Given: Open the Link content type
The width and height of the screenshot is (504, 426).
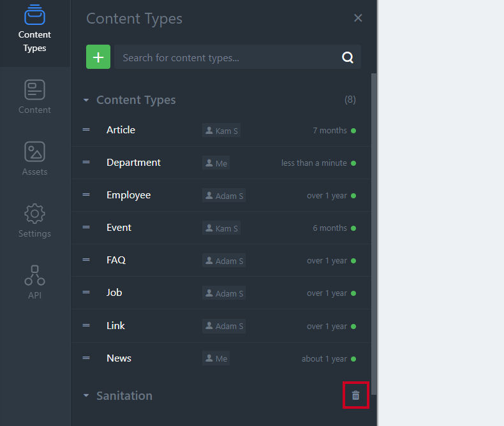Looking at the screenshot, I should coord(115,326).
